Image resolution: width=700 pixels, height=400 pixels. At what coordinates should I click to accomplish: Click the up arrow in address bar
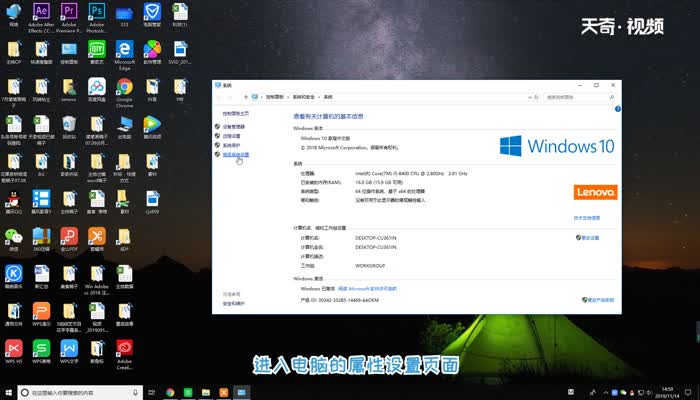coord(246,97)
